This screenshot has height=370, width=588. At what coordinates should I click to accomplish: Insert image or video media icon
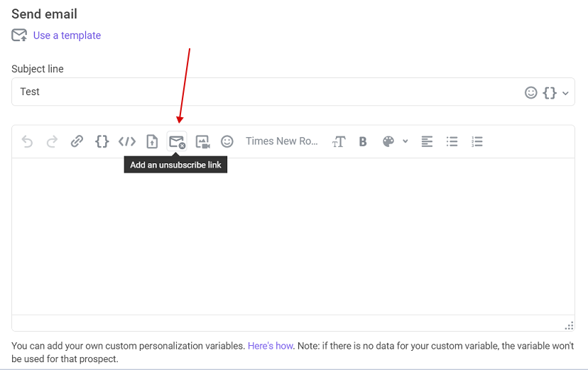pos(202,142)
